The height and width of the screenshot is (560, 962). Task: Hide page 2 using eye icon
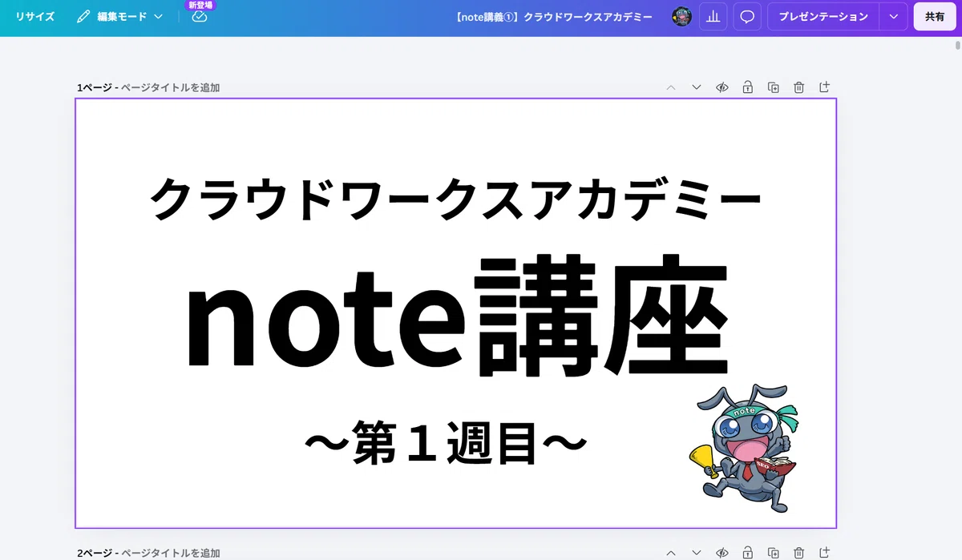click(722, 553)
